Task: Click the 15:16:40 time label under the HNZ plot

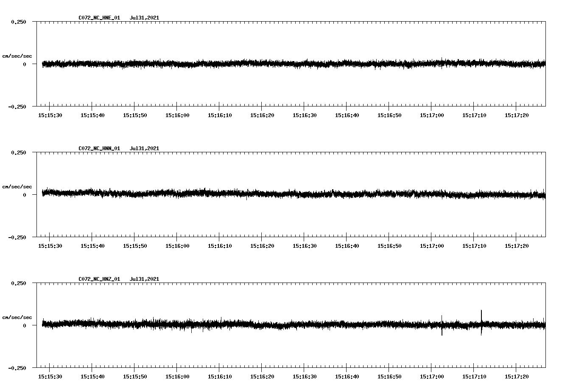Action: [347, 377]
